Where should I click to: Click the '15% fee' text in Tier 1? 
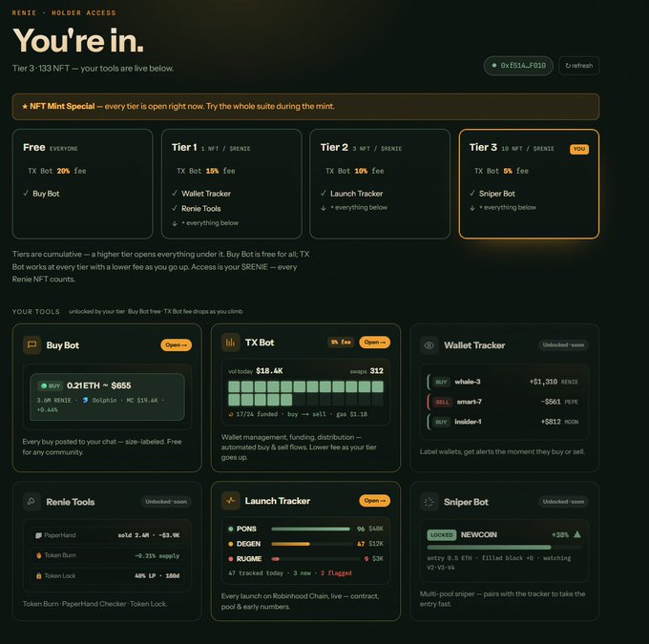[220, 171]
